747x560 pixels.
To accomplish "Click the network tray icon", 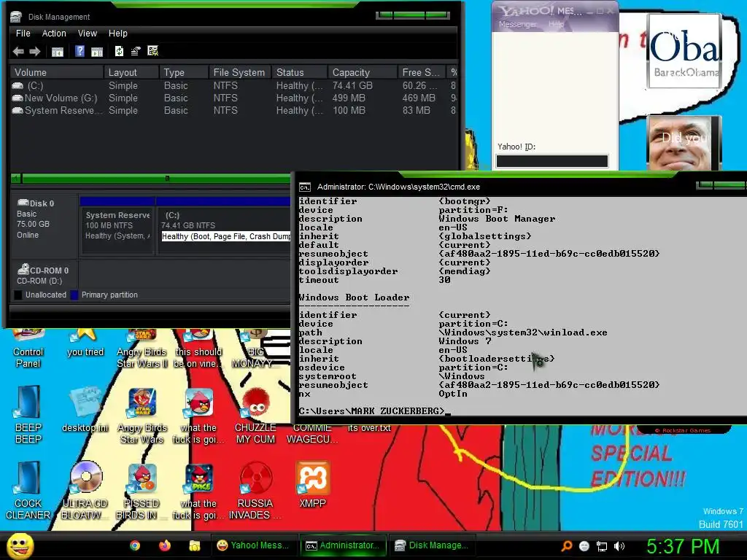I will click(x=602, y=546).
